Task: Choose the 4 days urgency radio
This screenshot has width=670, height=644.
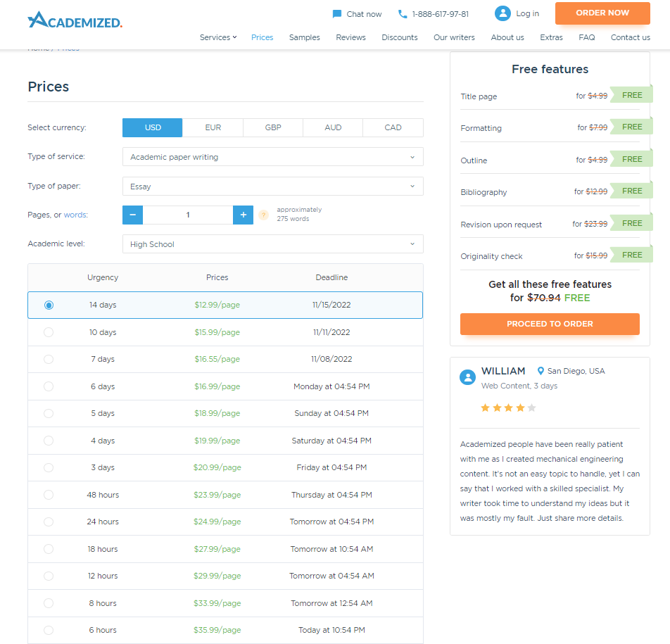Action: click(x=49, y=441)
